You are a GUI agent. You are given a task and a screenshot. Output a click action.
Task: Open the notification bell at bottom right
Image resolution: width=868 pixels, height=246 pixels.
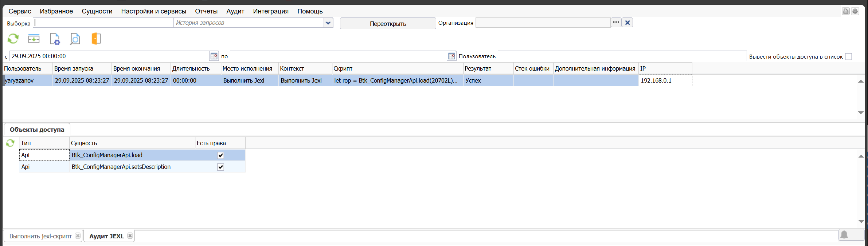click(844, 235)
